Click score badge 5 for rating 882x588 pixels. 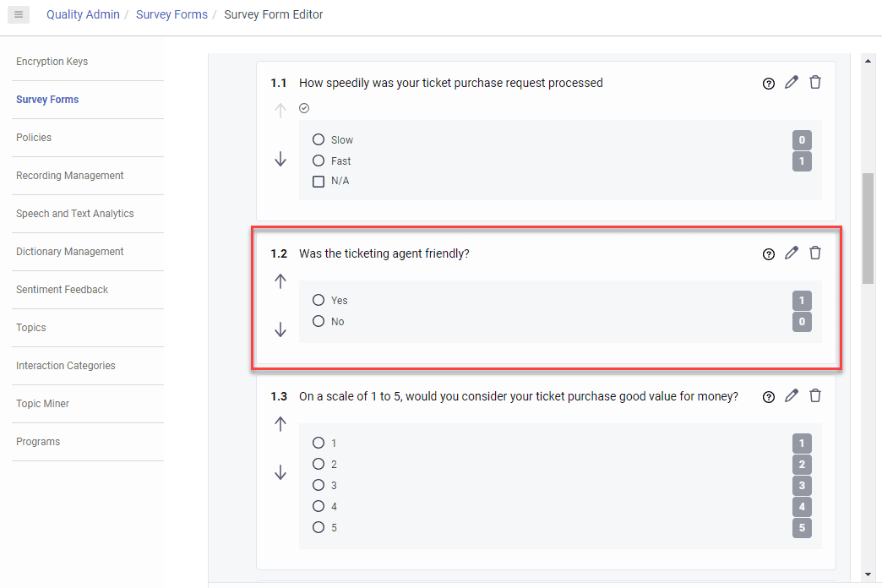pyautogui.click(x=802, y=528)
